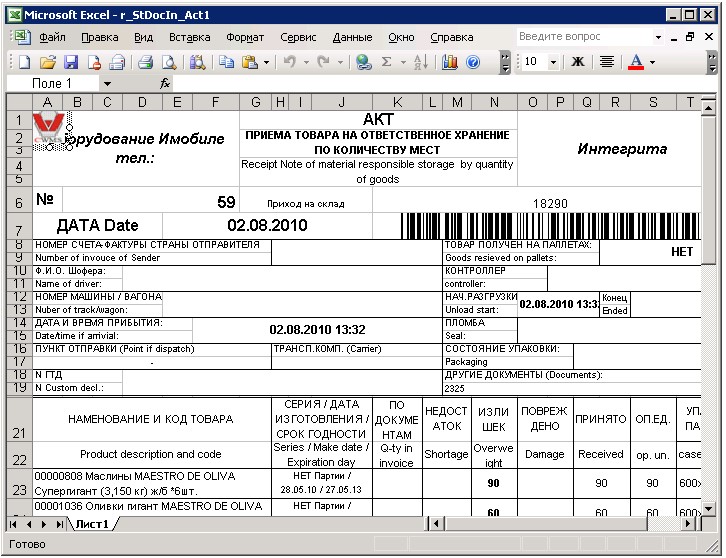Toggle center alignment button
Image resolution: width=726 pixels, height=558 pixels.
pos(606,62)
